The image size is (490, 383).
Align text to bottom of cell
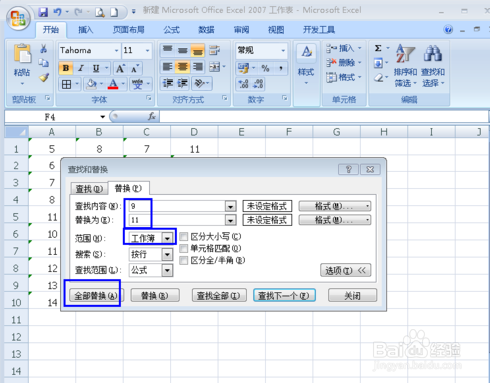(x=198, y=50)
